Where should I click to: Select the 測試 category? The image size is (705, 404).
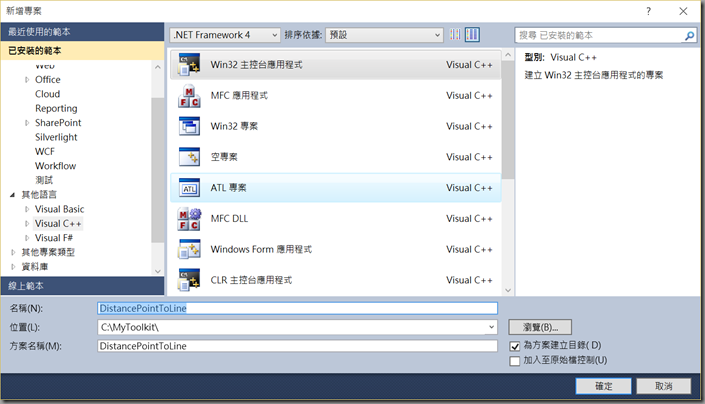point(44,180)
